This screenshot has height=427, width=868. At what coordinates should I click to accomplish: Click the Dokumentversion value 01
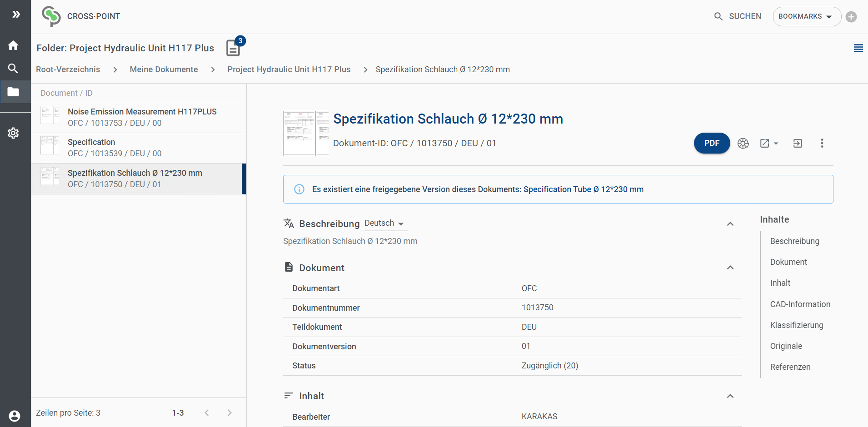tap(526, 346)
